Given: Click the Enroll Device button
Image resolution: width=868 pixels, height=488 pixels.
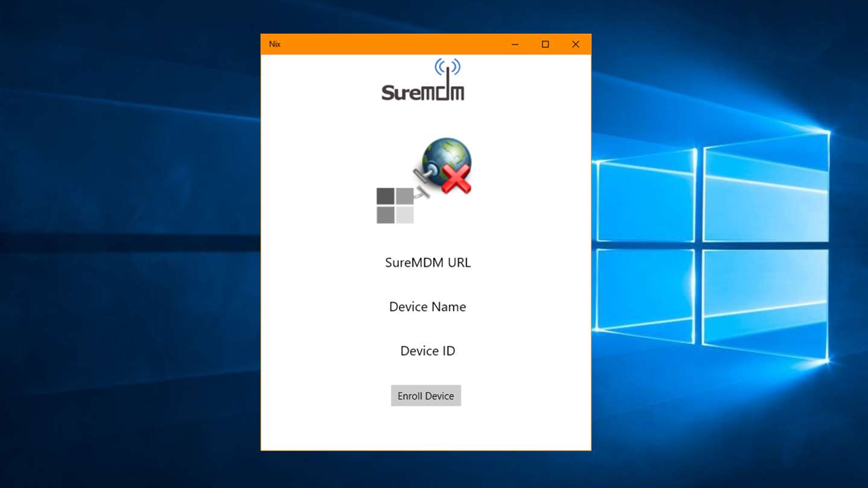Looking at the screenshot, I should tap(426, 396).
